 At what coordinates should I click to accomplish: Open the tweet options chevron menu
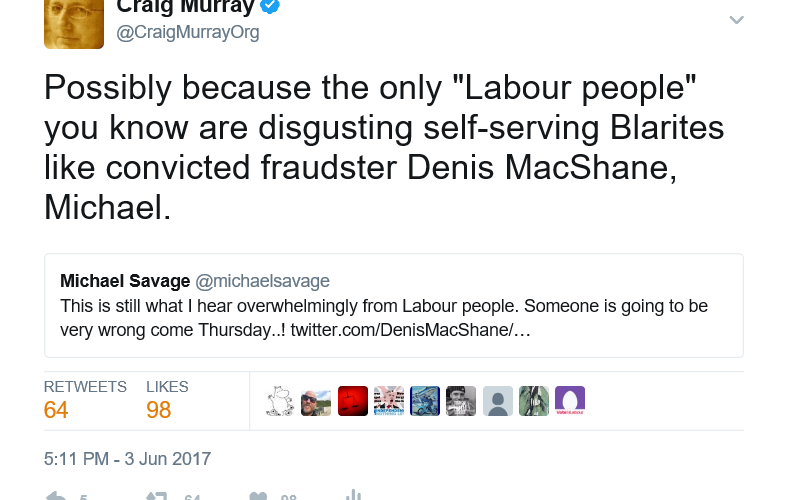point(736,20)
